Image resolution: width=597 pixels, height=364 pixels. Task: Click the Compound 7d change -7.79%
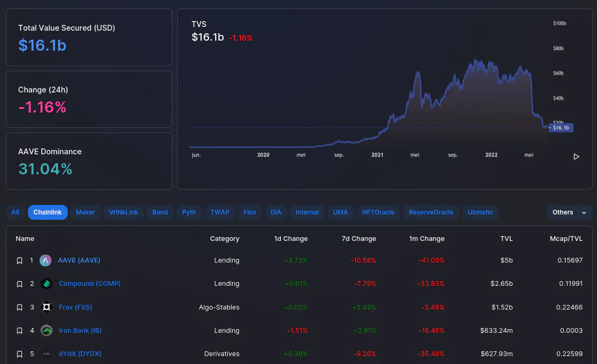click(x=365, y=284)
